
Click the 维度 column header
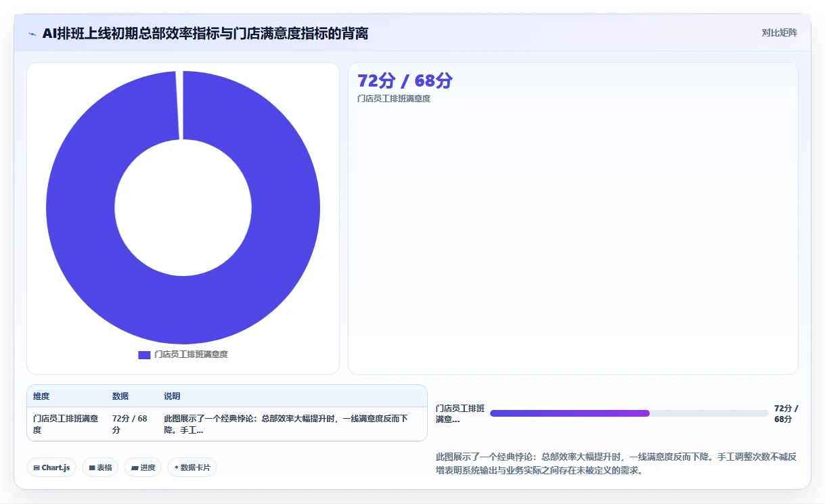point(41,396)
